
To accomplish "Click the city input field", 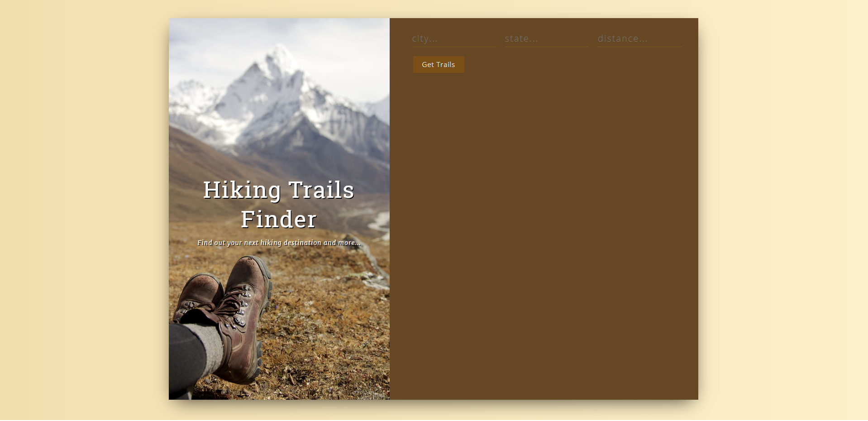I will point(454,39).
